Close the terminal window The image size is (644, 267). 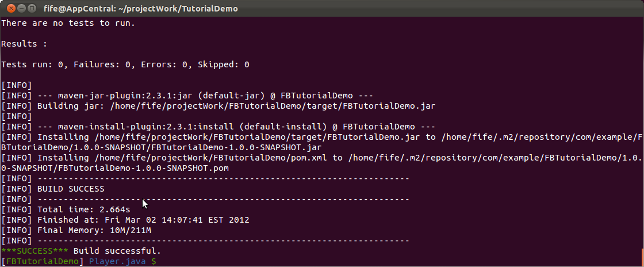click(11, 8)
